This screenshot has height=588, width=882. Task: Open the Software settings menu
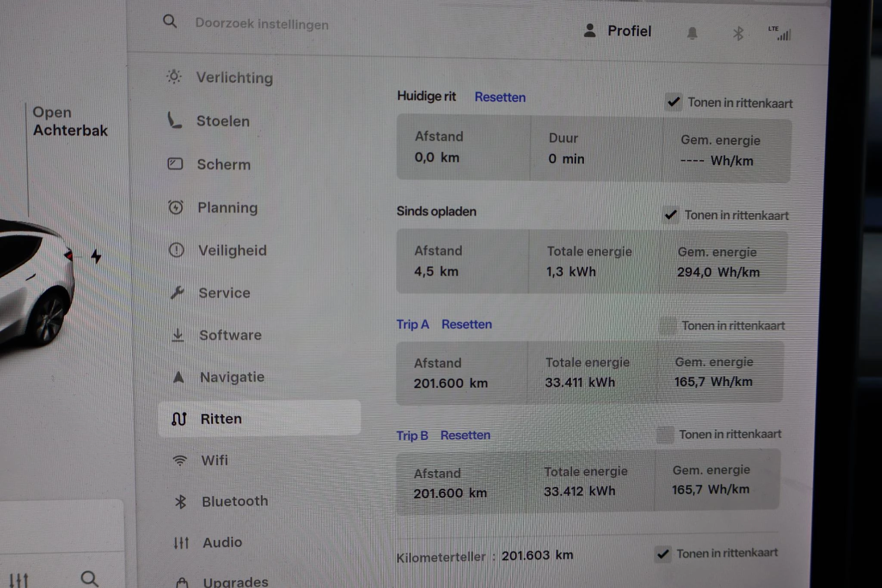230,335
